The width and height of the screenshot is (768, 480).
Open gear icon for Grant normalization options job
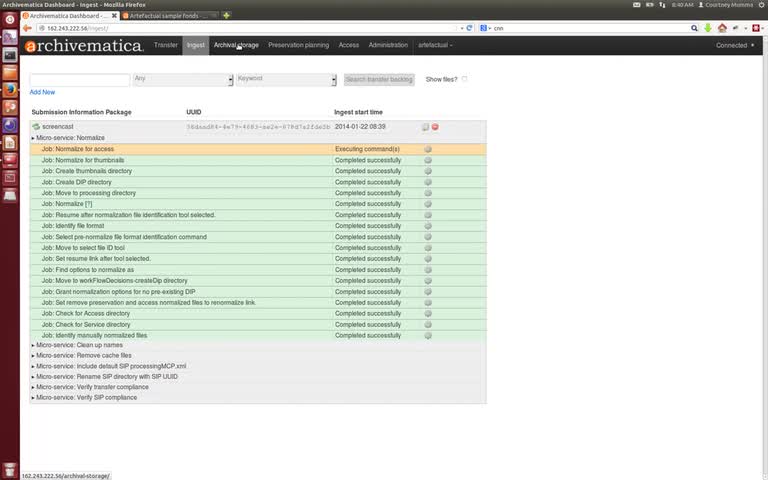tap(428, 292)
